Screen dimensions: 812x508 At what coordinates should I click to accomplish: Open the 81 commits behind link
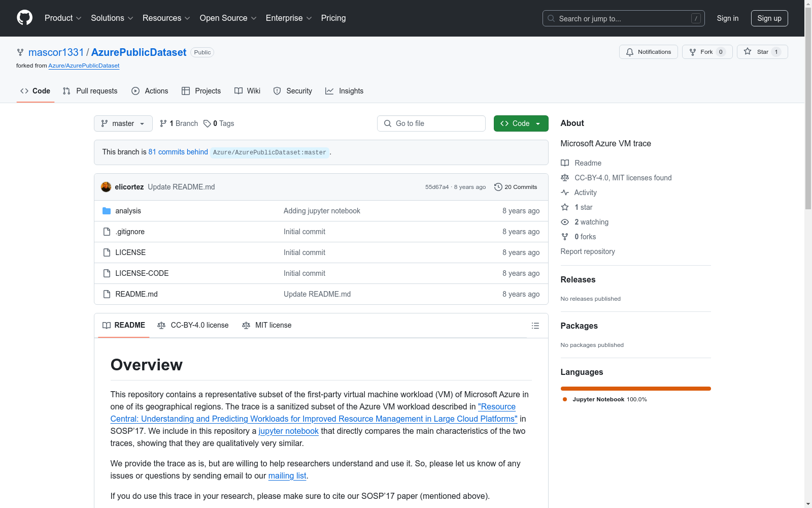click(x=178, y=152)
